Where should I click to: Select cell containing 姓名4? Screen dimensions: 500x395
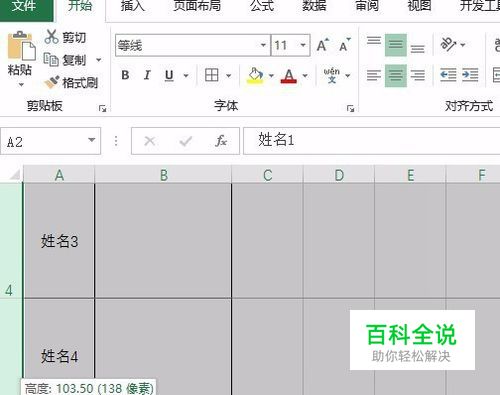point(59,347)
